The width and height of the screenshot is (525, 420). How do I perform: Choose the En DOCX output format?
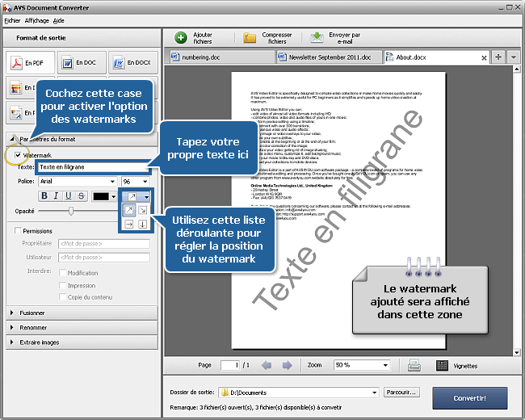pos(133,63)
